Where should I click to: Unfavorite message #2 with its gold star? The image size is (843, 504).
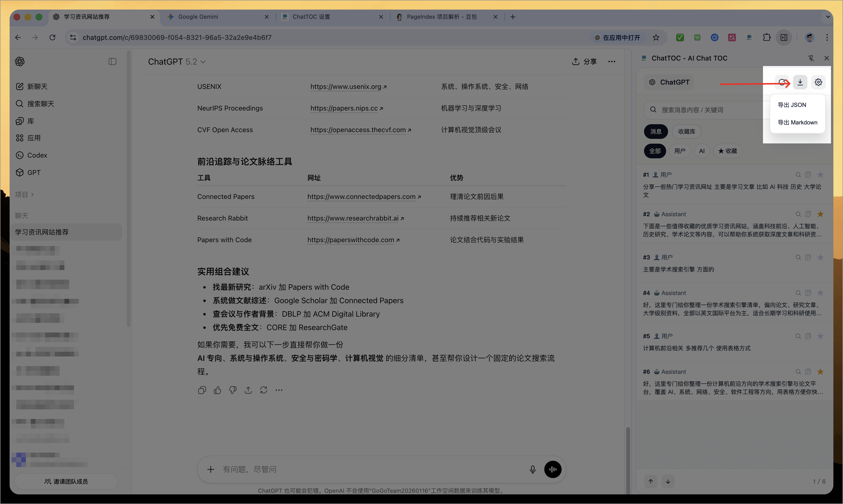coord(820,214)
